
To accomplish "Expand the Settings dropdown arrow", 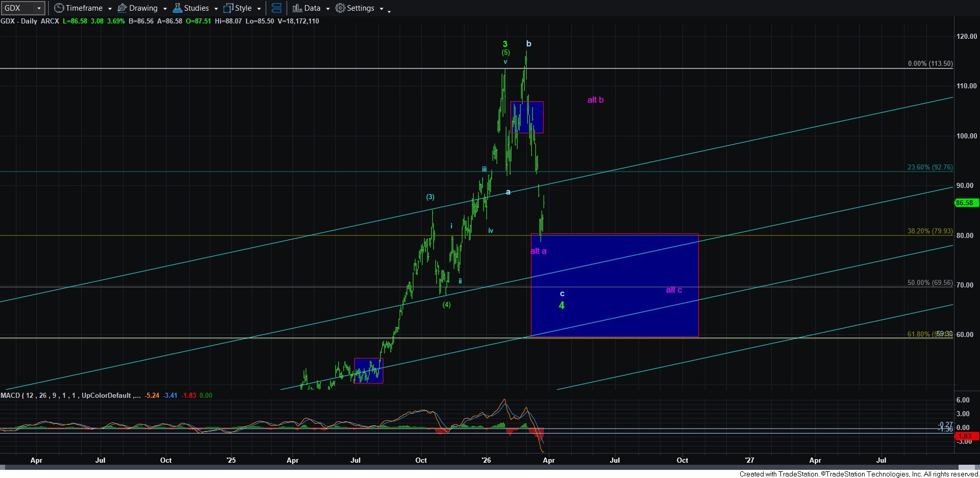I will [381, 9].
